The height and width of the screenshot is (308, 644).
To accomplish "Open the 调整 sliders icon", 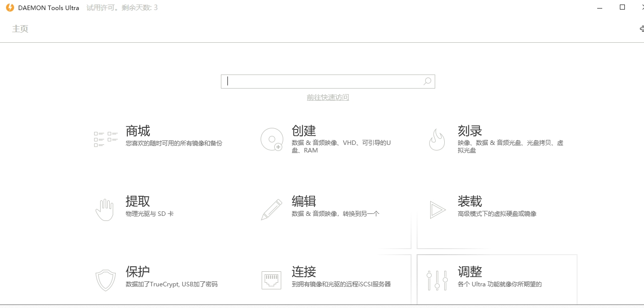I will pos(437,280).
